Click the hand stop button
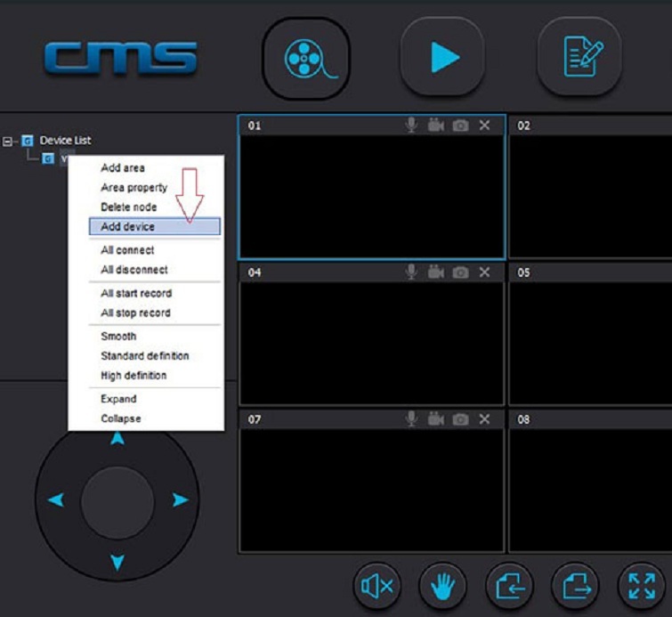The height and width of the screenshot is (617, 672). tap(443, 585)
